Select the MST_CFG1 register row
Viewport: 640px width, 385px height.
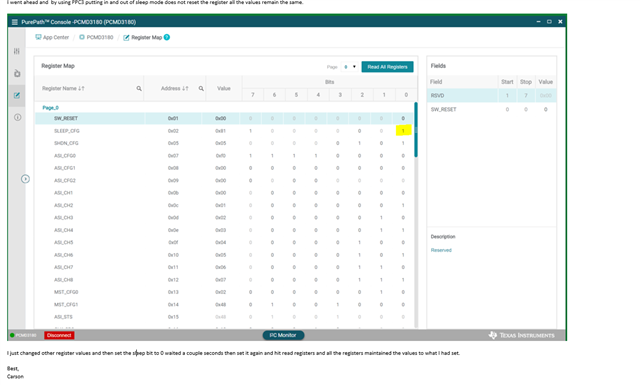224,305
